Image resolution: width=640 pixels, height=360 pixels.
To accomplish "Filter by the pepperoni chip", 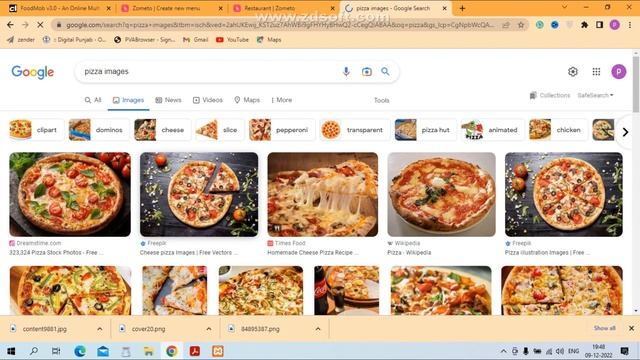I will [282, 130].
